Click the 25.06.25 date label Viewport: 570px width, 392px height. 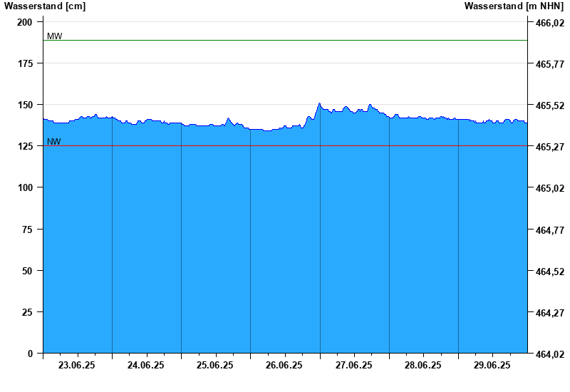pyautogui.click(x=215, y=366)
